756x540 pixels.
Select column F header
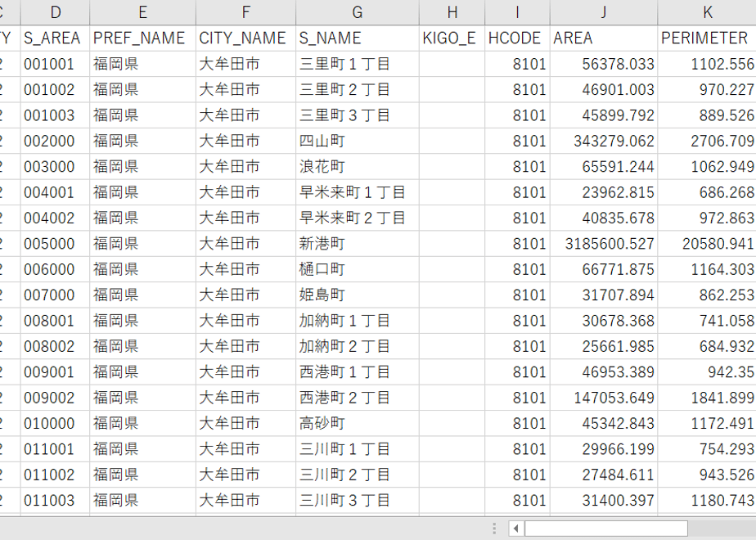tap(246, 12)
